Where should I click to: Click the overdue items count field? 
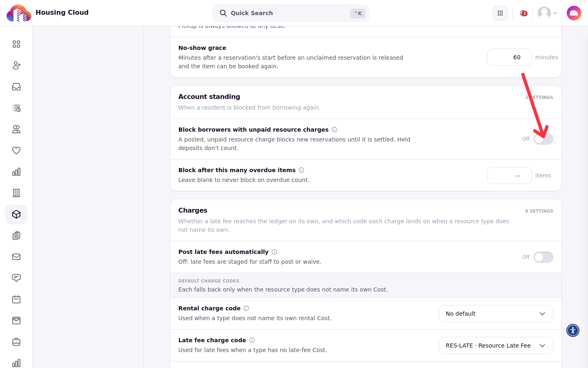(510, 175)
